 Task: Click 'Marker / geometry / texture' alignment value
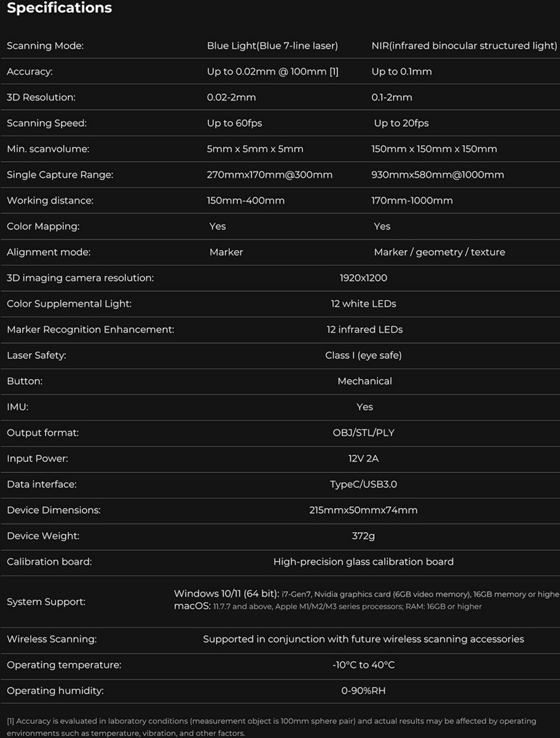439,253
